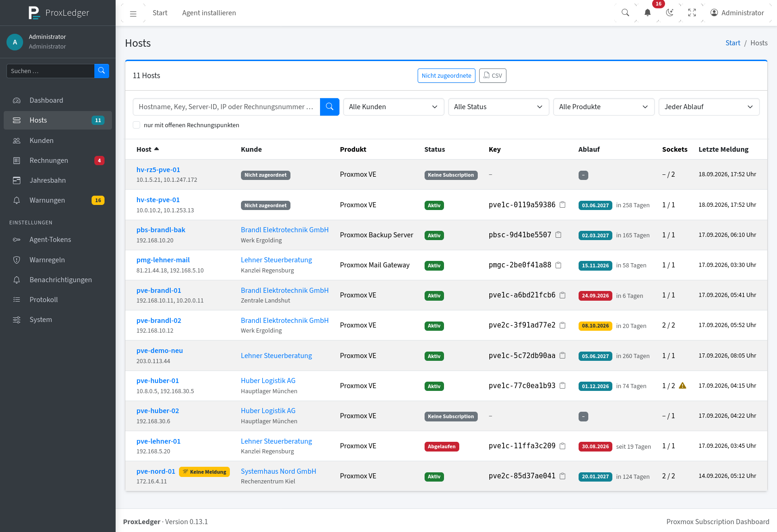The width and height of the screenshot is (777, 532).
Task: Copy key pbsc-9d41be5507
Action: pyautogui.click(x=558, y=235)
